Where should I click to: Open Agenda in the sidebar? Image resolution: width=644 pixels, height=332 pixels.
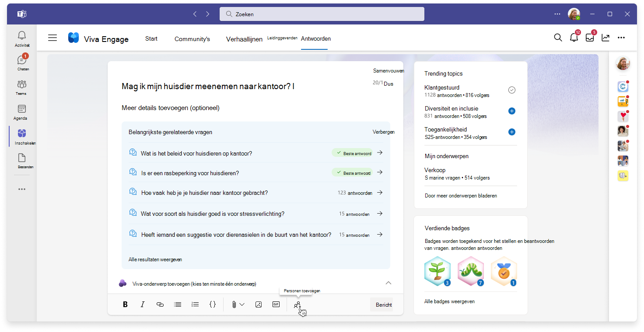coord(21,112)
